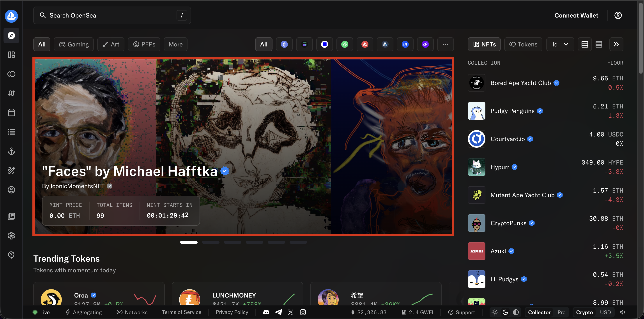Viewport: 644px width, 319px height.
Task: Open Pudgy Penguins collection row
Action: [x=545, y=111]
